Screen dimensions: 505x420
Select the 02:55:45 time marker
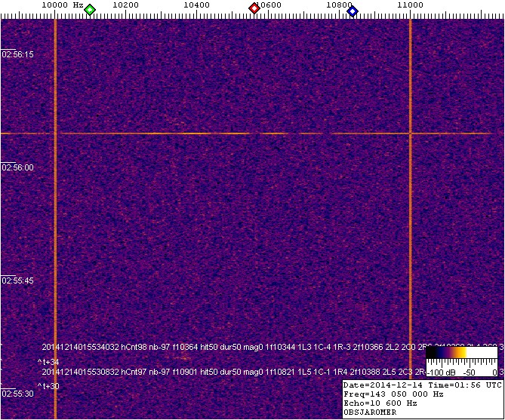click(x=17, y=281)
